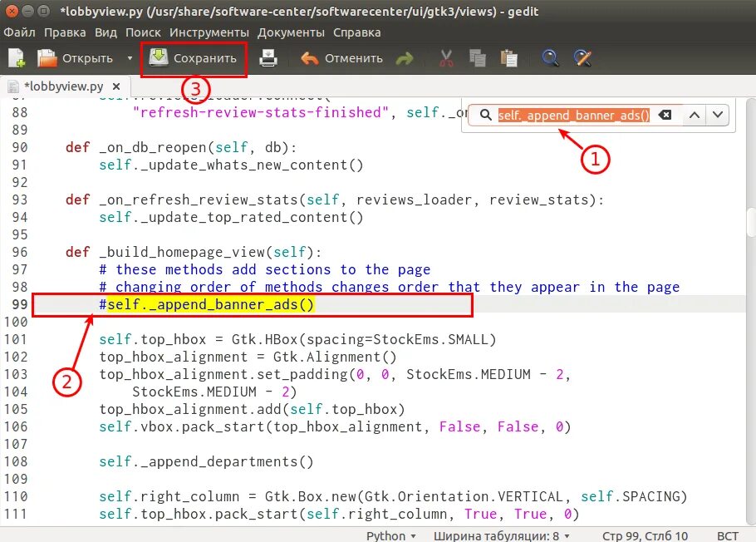Clear the search box text

[x=665, y=115]
